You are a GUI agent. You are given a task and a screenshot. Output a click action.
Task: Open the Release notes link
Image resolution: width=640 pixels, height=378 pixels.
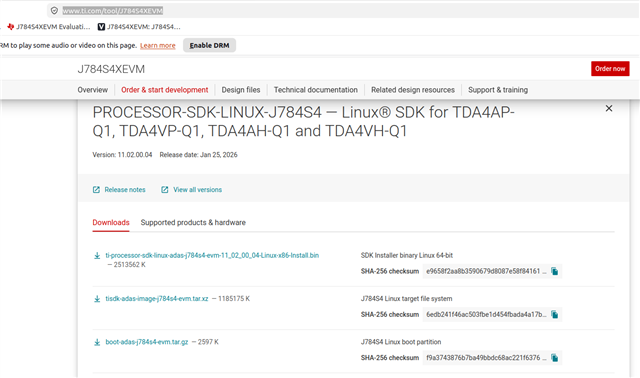tap(125, 190)
